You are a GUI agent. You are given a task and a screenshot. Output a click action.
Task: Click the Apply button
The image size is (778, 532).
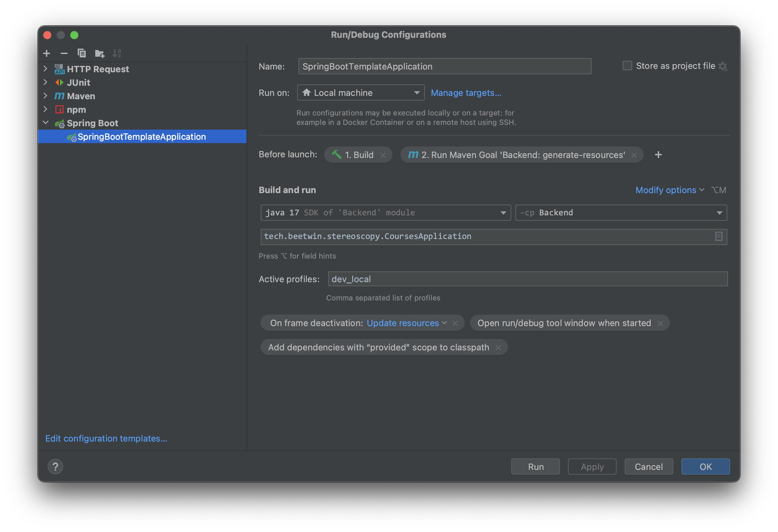(x=592, y=467)
